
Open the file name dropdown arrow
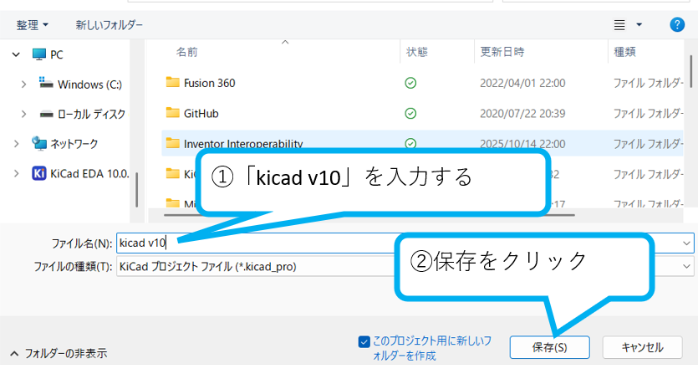[x=686, y=243]
